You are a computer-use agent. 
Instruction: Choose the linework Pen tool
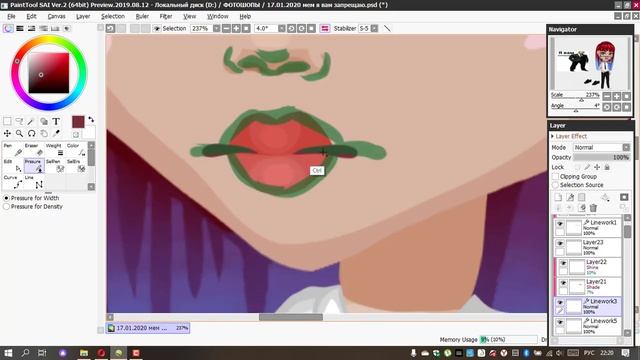(x=13, y=150)
